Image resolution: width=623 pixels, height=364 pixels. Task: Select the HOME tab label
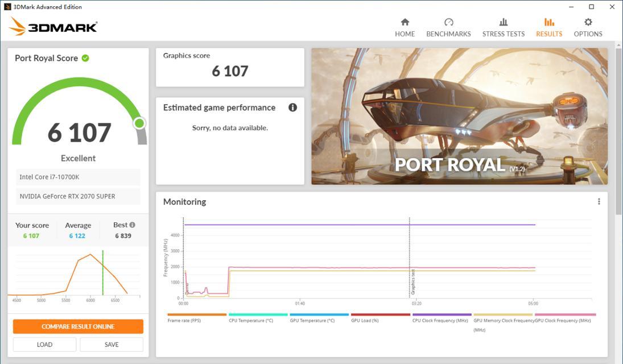pos(405,34)
